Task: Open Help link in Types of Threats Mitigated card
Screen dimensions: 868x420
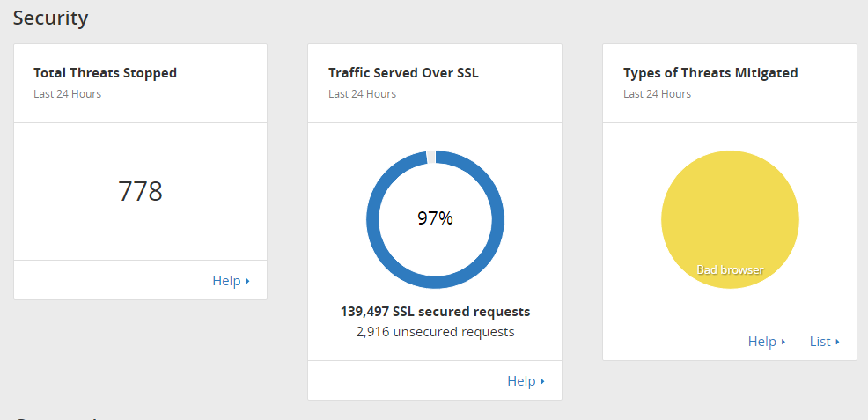Action: coord(761,342)
